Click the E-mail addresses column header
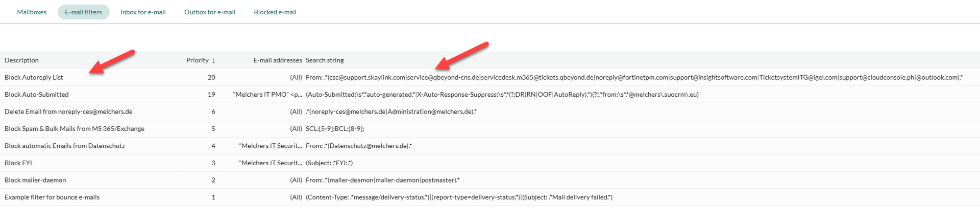The width and height of the screenshot is (980, 223). [277, 60]
